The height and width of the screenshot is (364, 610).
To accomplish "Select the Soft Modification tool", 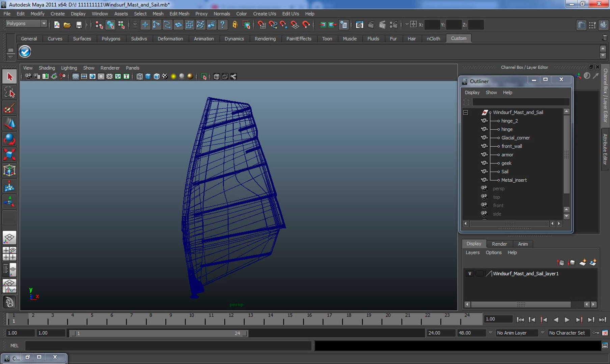I will (9, 186).
